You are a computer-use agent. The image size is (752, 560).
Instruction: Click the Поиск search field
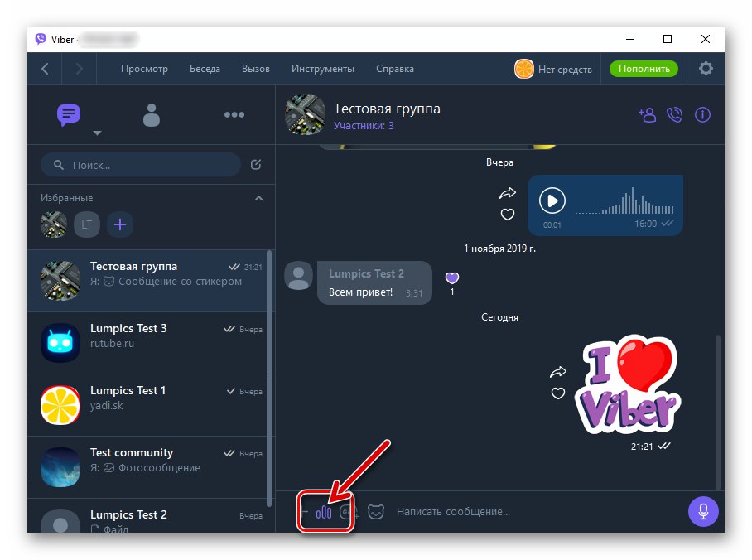point(141,165)
